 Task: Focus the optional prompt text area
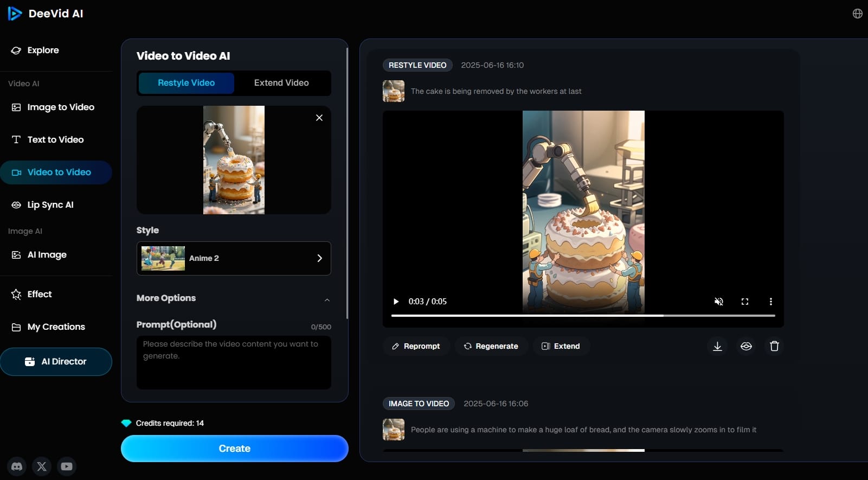tap(234, 362)
